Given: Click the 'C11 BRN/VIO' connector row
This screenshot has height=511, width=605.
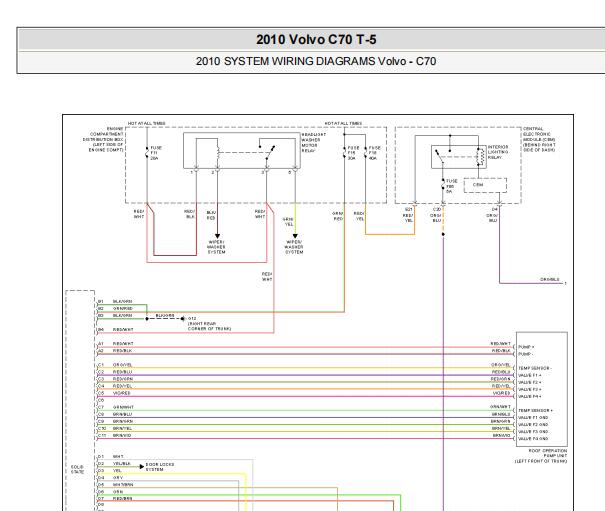Looking at the screenshot, I should tap(115, 435).
